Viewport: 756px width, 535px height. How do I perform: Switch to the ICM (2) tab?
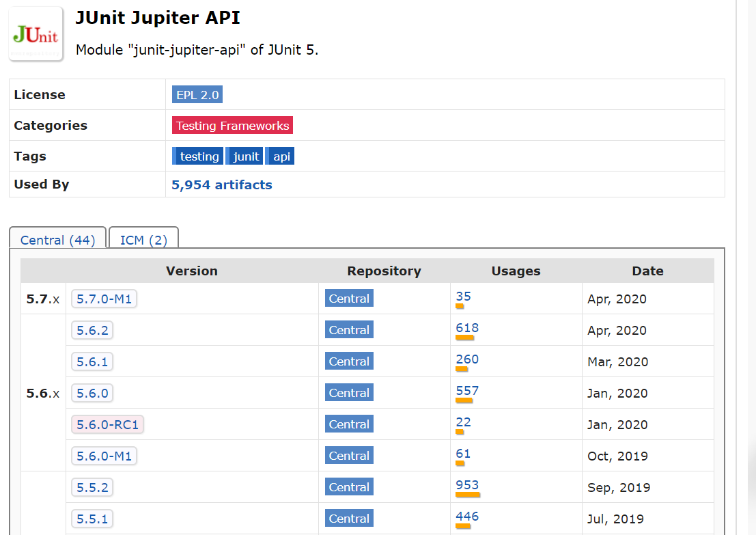tap(143, 240)
